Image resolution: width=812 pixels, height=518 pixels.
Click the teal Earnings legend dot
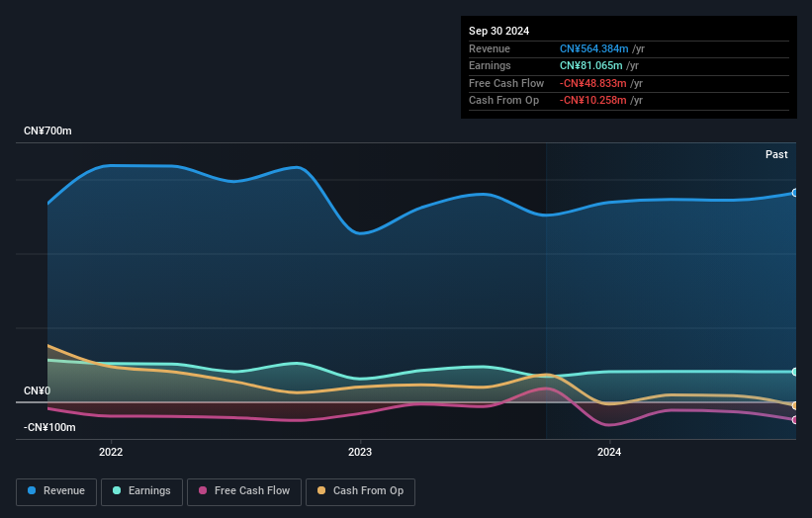pos(117,490)
